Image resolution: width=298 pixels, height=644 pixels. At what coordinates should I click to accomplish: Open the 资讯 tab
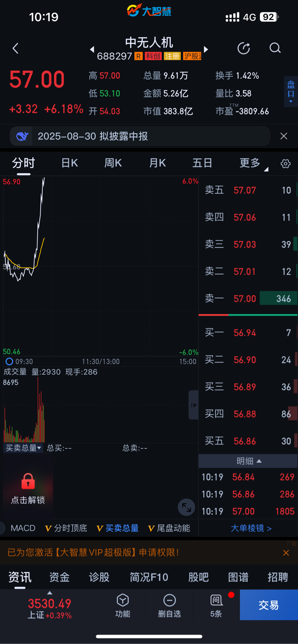(20, 577)
